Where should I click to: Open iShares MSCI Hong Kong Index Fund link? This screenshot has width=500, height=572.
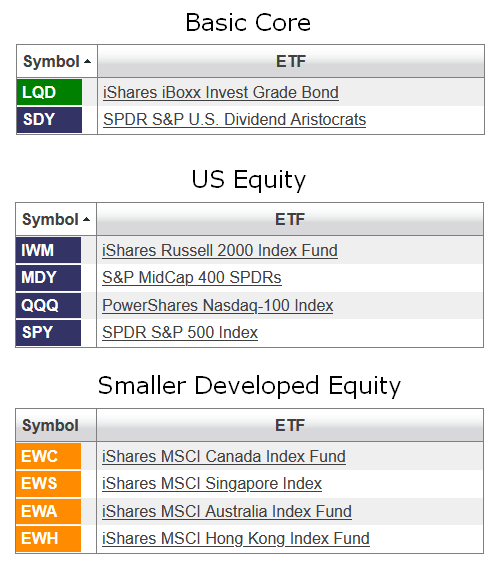tap(236, 538)
